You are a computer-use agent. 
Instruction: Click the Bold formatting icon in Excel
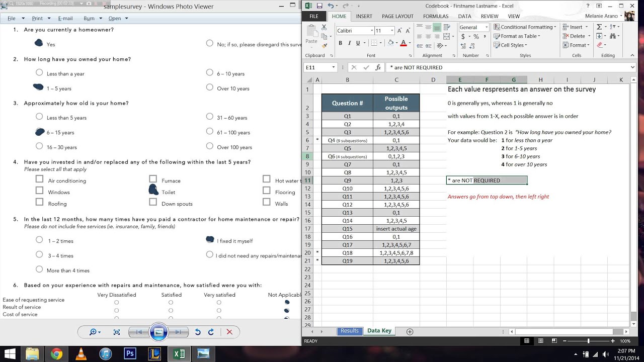coord(340,43)
